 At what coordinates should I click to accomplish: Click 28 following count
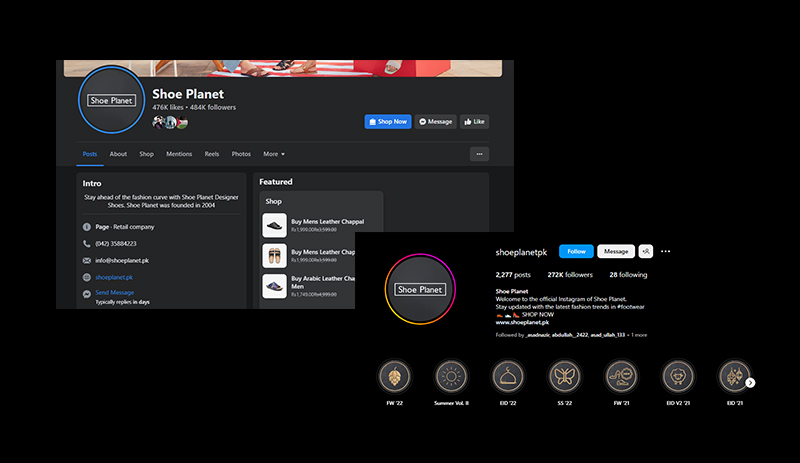[628, 275]
